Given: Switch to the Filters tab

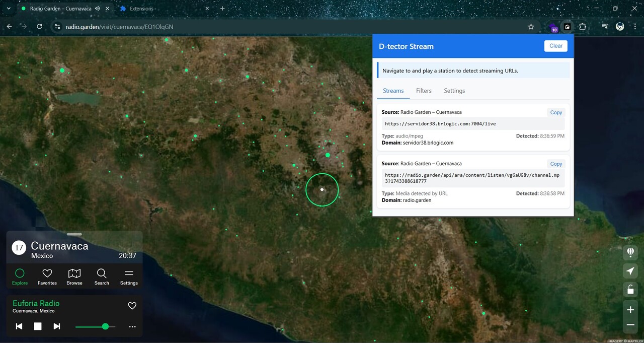Looking at the screenshot, I should click(x=424, y=91).
